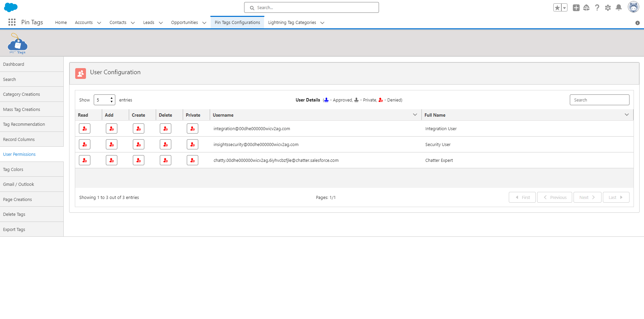This screenshot has width=644, height=319.
Task: Open the Setup gear icon
Action: 608,7
